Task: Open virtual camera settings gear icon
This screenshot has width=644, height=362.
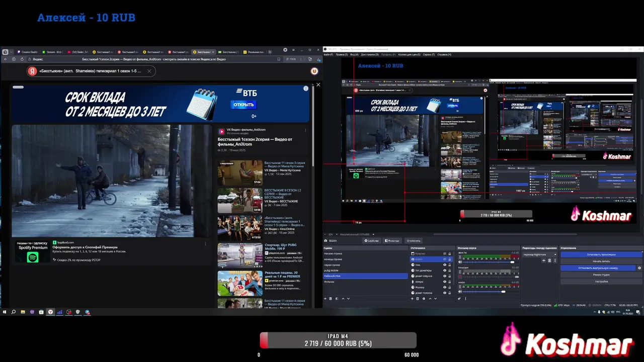Action: [x=639, y=268]
